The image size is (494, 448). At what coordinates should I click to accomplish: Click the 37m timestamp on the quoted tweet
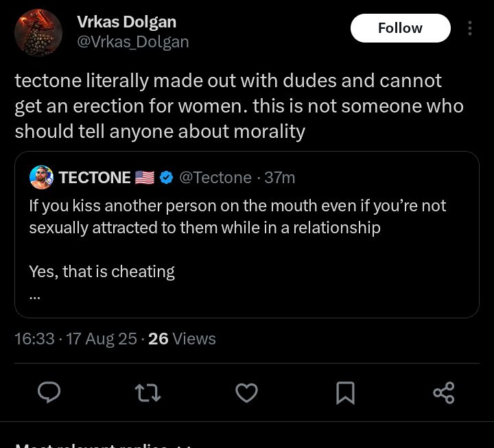click(x=280, y=178)
